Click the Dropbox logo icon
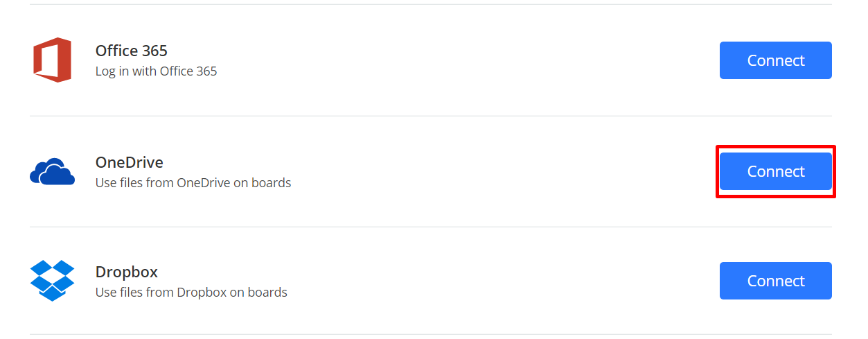 [x=52, y=281]
